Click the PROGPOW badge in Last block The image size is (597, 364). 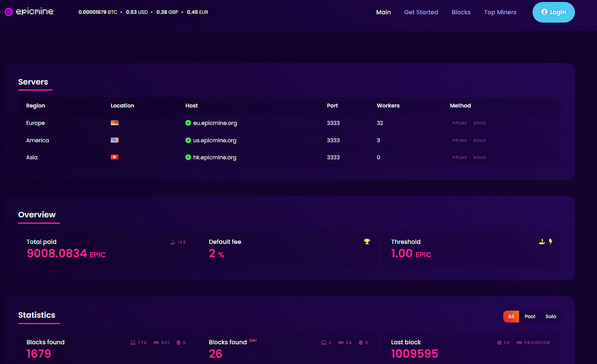coord(533,343)
